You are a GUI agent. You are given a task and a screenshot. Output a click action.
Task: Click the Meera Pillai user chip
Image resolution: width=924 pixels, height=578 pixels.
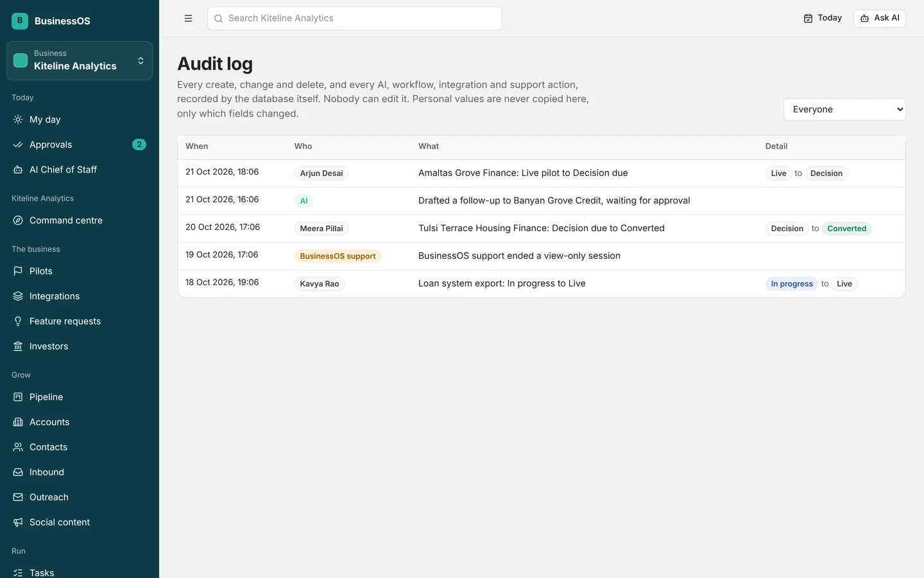click(x=321, y=229)
